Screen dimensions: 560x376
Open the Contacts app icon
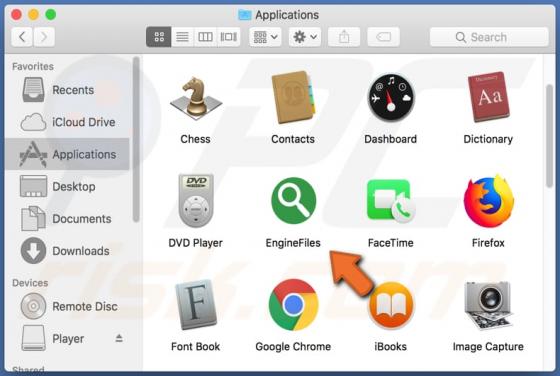pyautogui.click(x=293, y=97)
